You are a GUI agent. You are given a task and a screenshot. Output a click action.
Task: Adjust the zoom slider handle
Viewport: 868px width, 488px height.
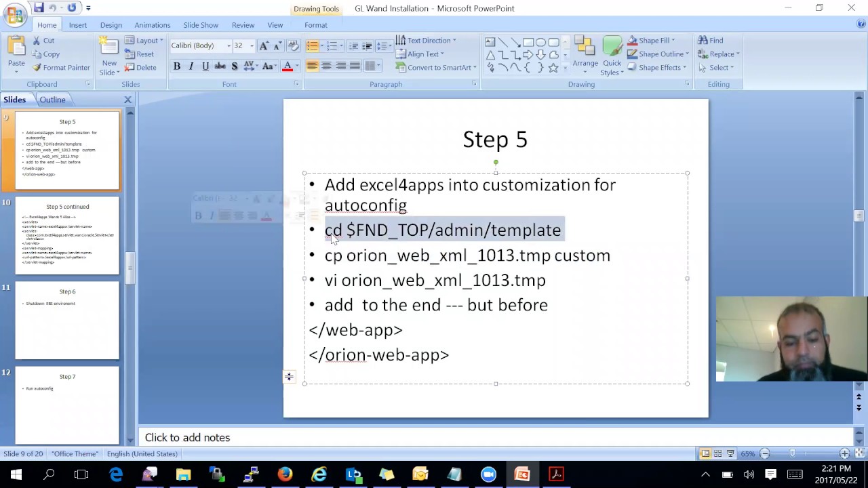792,453
